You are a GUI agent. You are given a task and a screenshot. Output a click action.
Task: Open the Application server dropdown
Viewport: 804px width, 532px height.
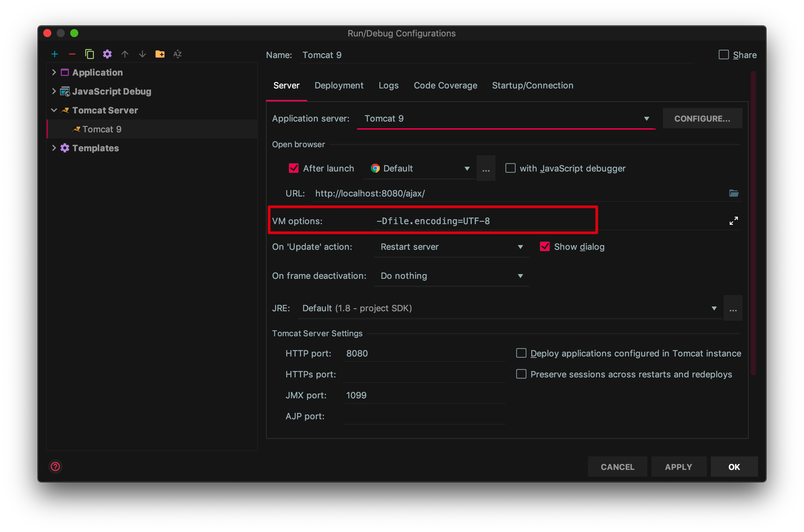646,119
